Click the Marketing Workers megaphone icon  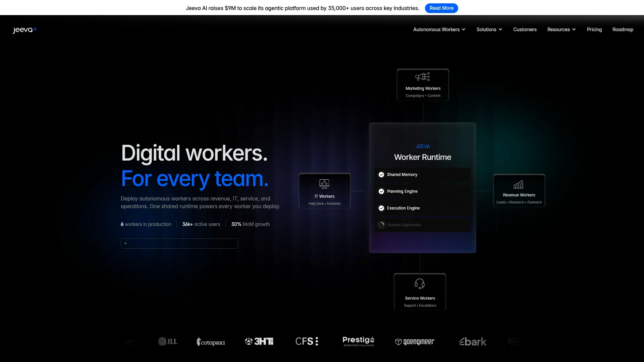[423, 77]
